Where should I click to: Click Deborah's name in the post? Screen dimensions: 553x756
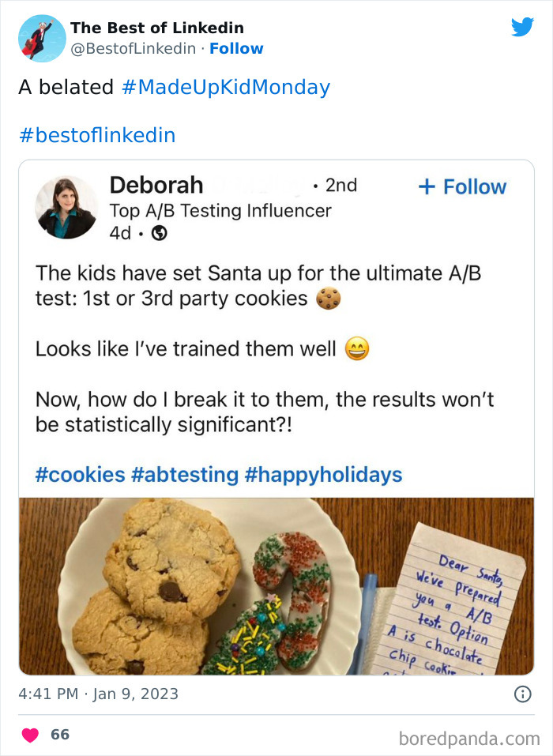156,185
